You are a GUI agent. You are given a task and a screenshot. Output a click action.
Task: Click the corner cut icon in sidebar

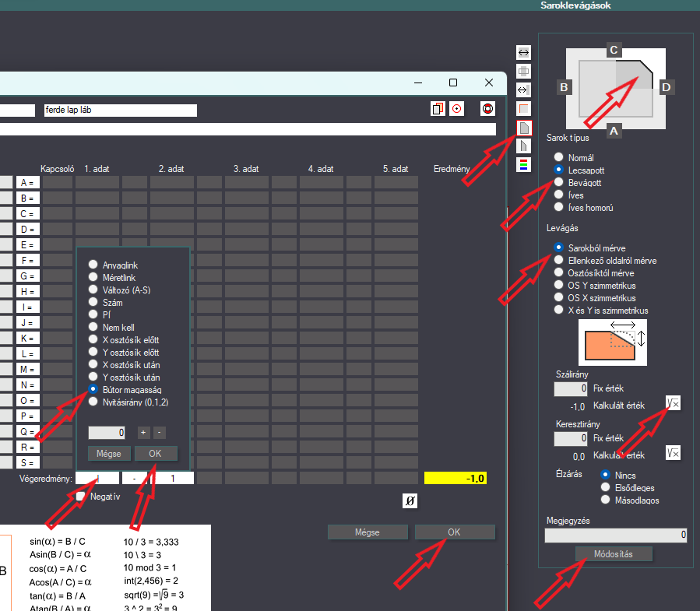pos(524,128)
